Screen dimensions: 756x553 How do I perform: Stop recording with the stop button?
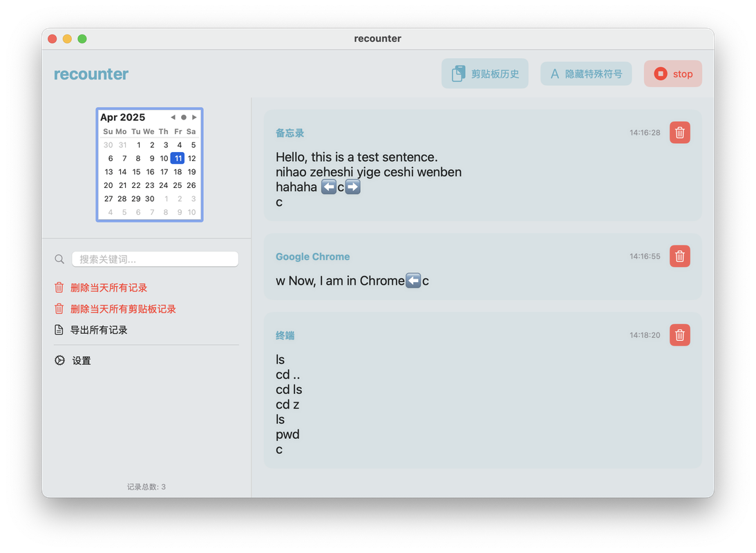[x=672, y=74]
